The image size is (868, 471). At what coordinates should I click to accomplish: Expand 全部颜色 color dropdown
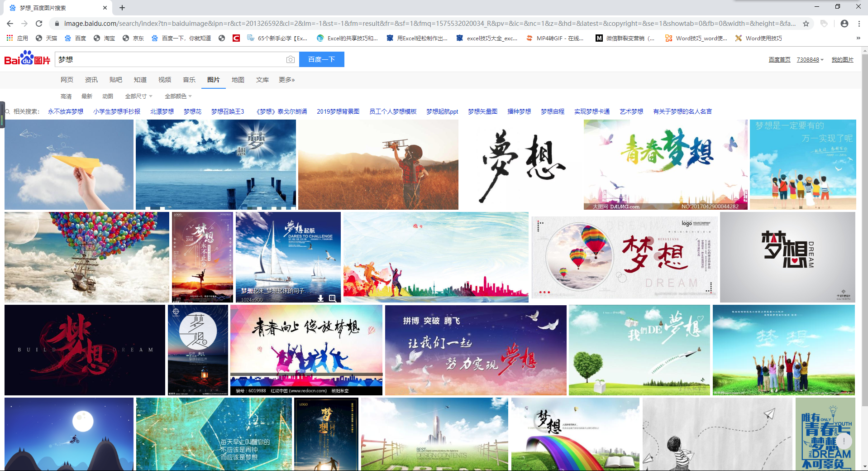(x=178, y=96)
